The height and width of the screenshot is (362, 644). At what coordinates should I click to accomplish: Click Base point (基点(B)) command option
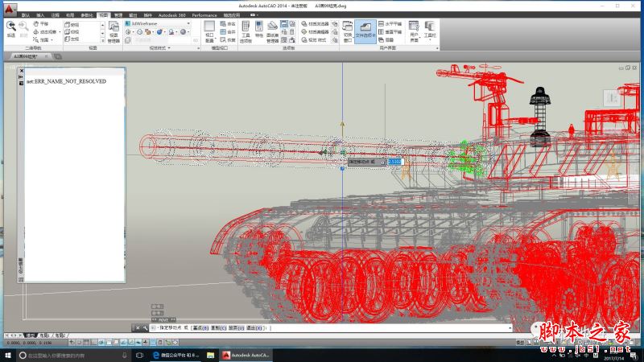200,328
